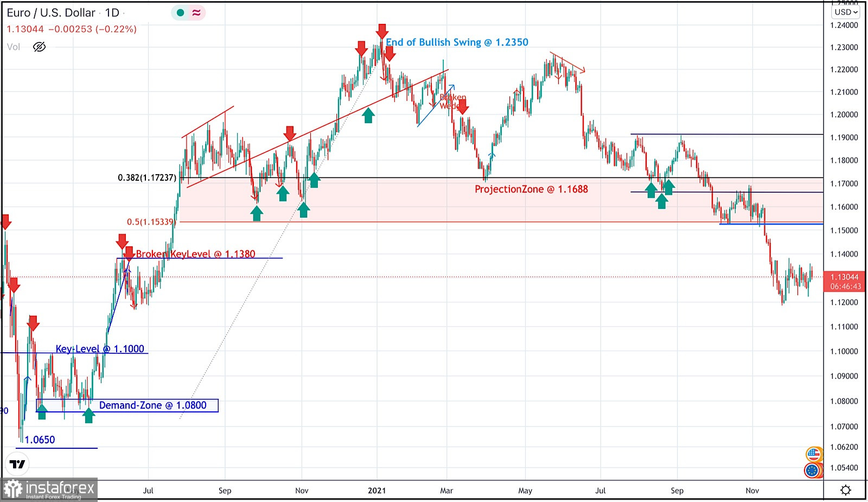
Task: Click the 'ProjectionZone @ 1.1688' label
Action: point(531,189)
